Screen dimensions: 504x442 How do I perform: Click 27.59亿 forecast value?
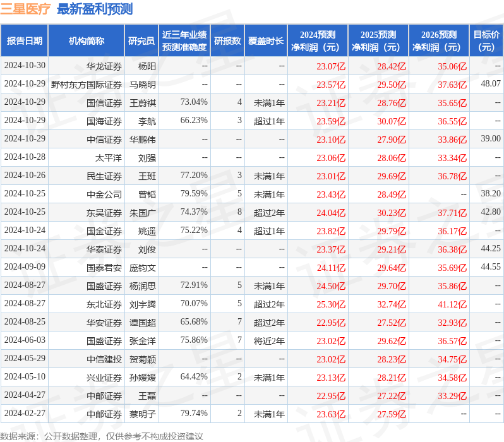(392, 414)
